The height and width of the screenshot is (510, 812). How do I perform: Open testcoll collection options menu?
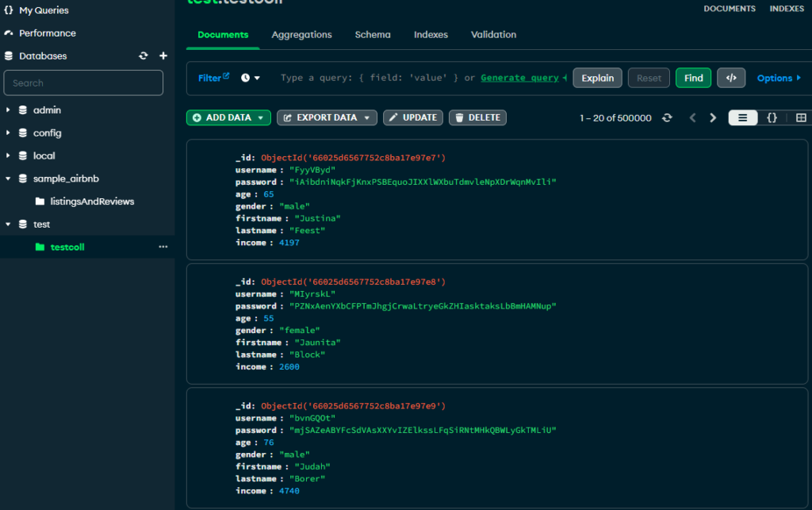163,247
